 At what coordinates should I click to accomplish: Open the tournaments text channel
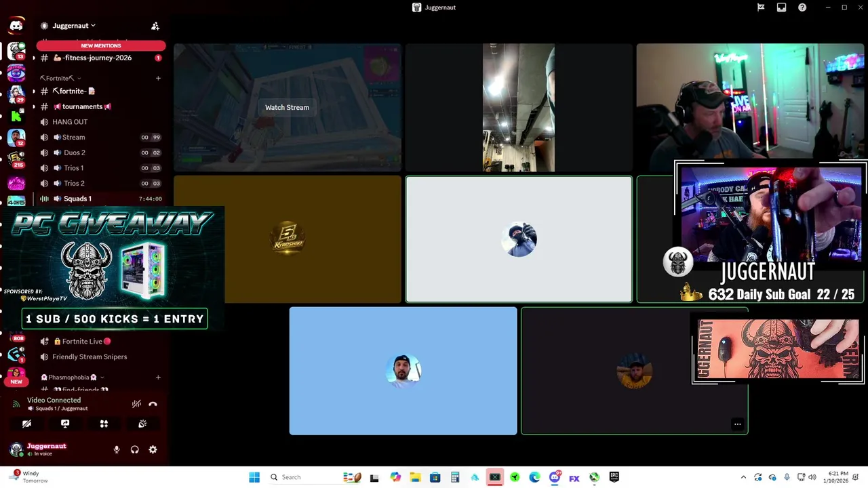click(x=101, y=106)
